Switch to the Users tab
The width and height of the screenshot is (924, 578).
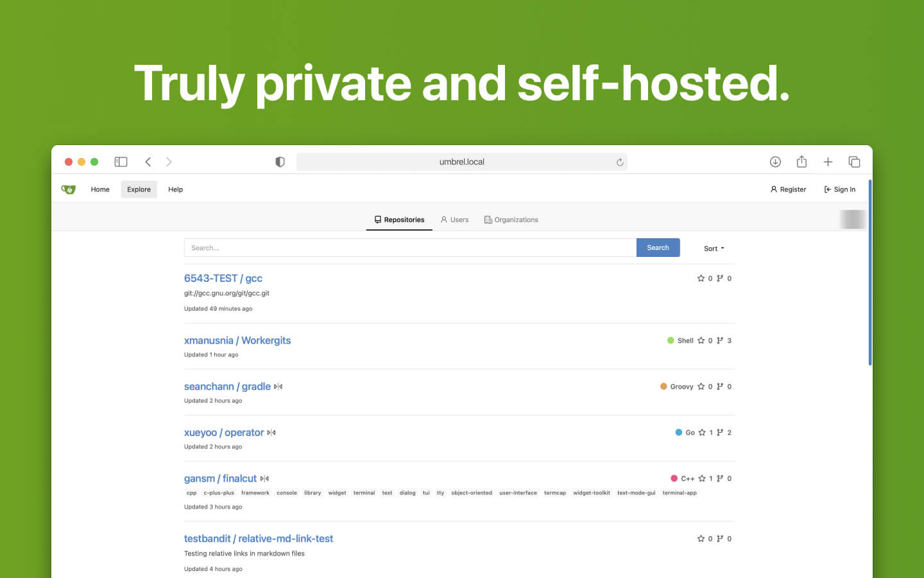[454, 219]
